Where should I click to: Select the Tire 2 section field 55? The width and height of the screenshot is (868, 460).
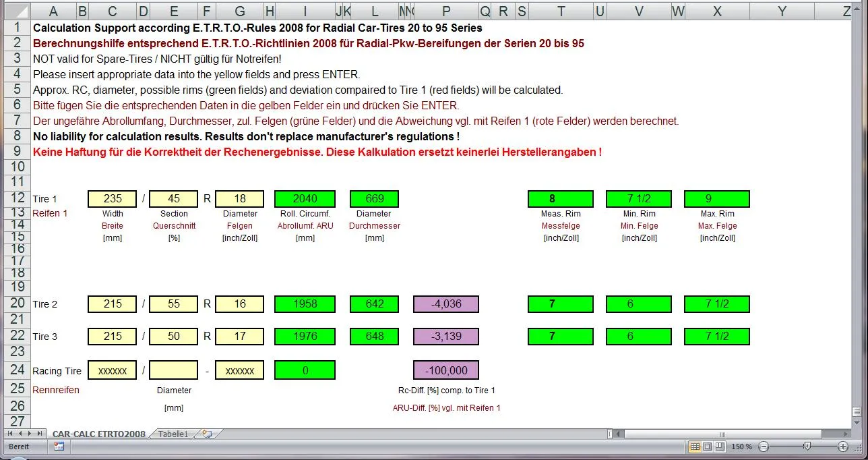point(173,304)
